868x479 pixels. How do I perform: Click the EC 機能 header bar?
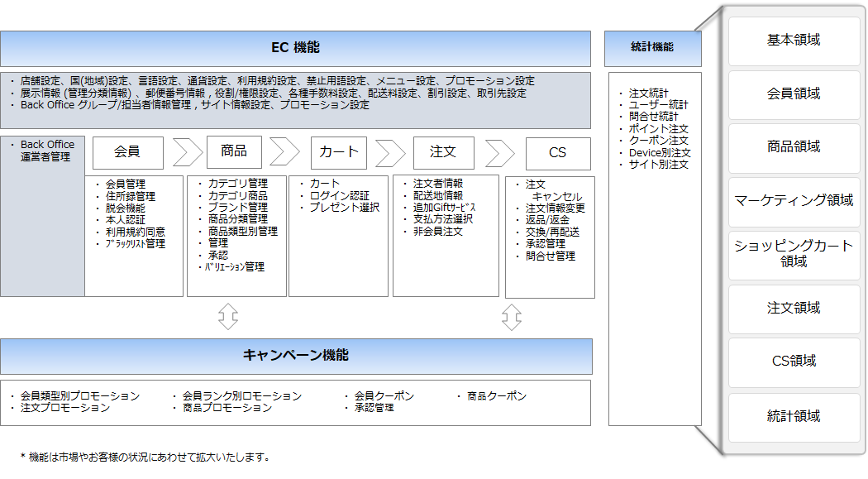pos(295,48)
